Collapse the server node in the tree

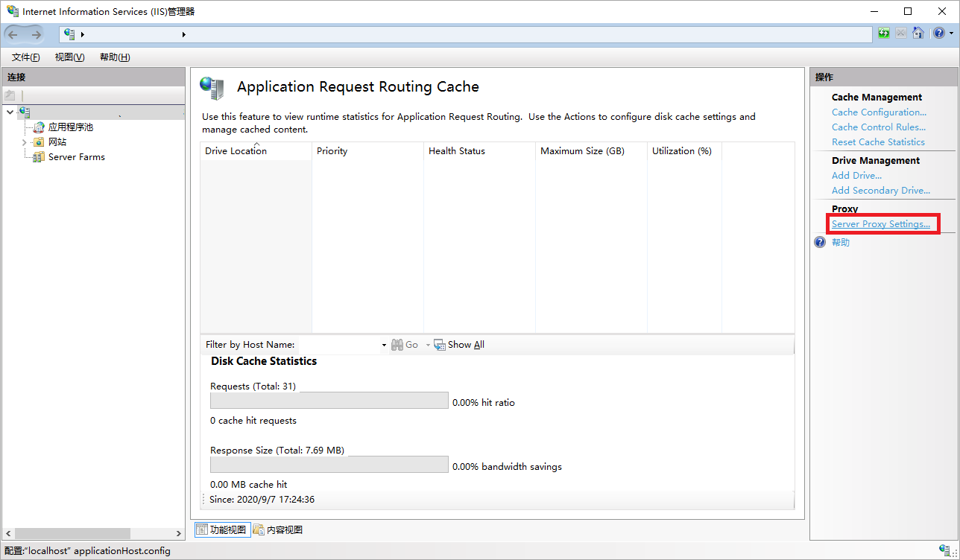point(10,112)
